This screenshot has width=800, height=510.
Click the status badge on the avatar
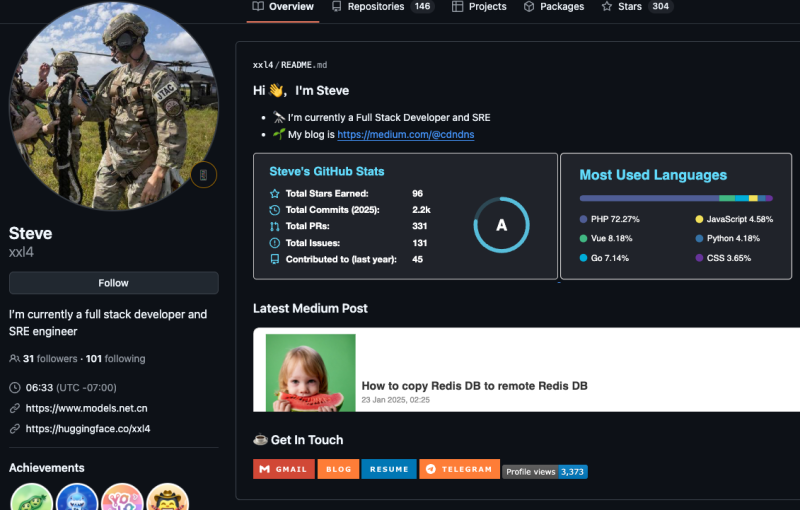tap(203, 175)
